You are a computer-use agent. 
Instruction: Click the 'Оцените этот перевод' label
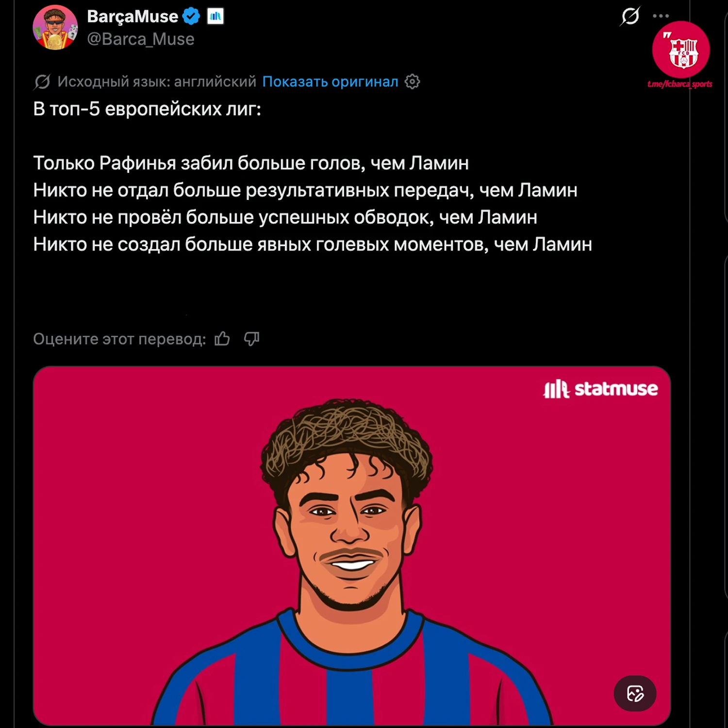coord(119,339)
